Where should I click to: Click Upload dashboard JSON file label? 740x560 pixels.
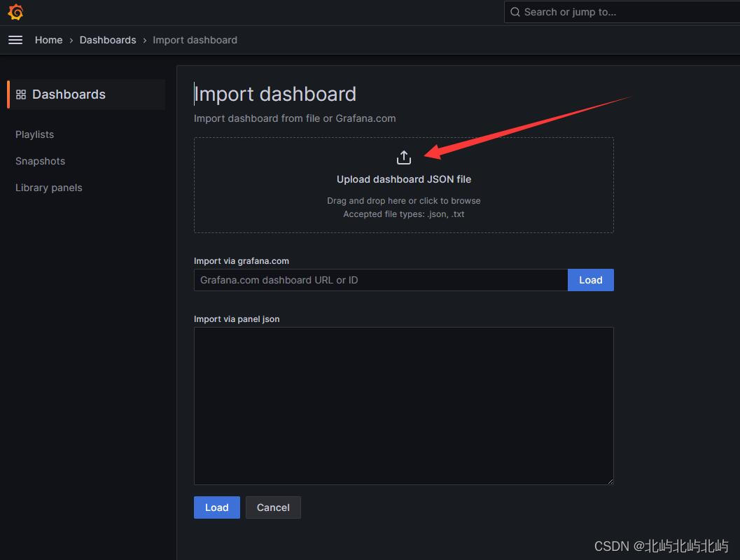click(404, 179)
